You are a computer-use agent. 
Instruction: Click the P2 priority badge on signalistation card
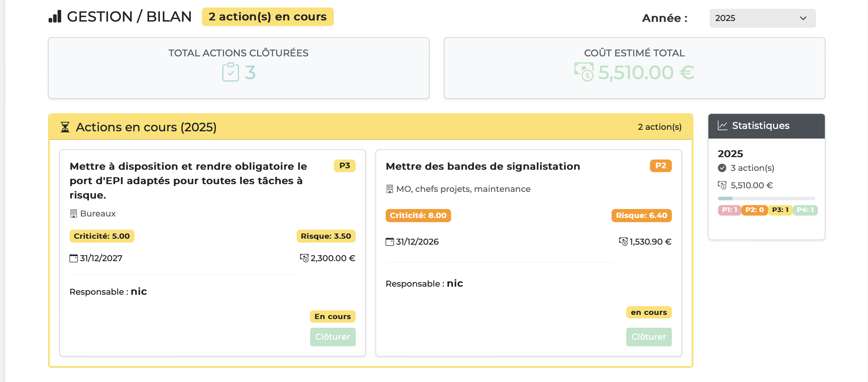[x=660, y=166]
